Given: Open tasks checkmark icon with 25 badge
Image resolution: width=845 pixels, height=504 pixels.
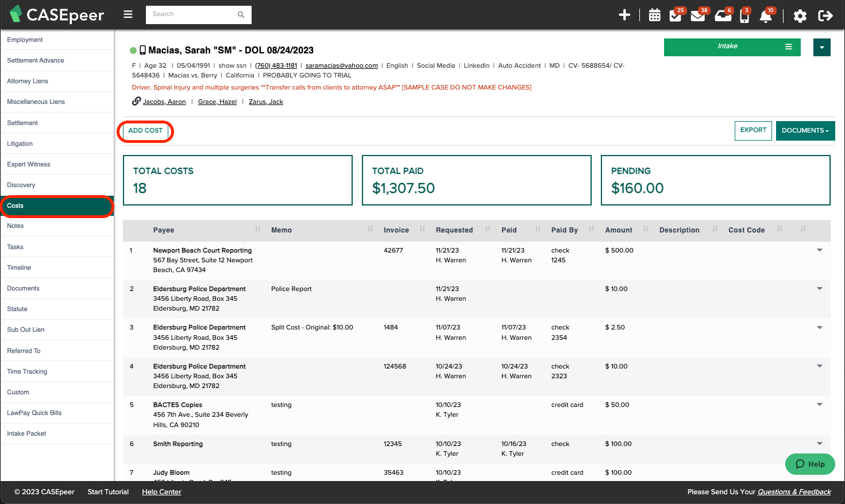Looking at the screenshot, I should 676,15.
